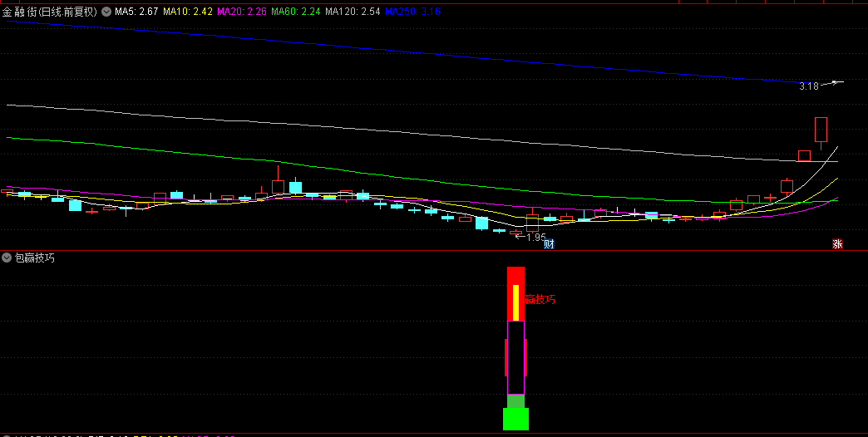Select the 金融街(日线.前复权) chart title
The height and width of the screenshot is (437, 868).
click(x=50, y=12)
